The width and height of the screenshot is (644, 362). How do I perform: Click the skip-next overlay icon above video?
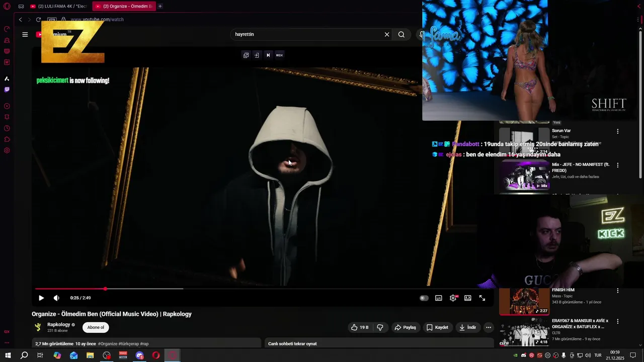268,55
